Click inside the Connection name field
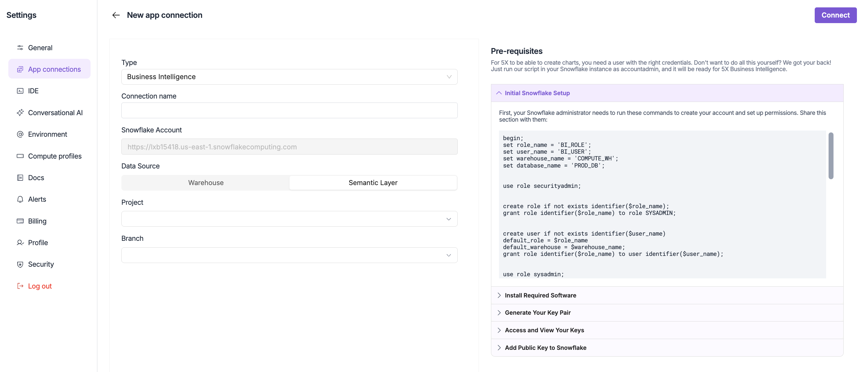 tap(289, 110)
